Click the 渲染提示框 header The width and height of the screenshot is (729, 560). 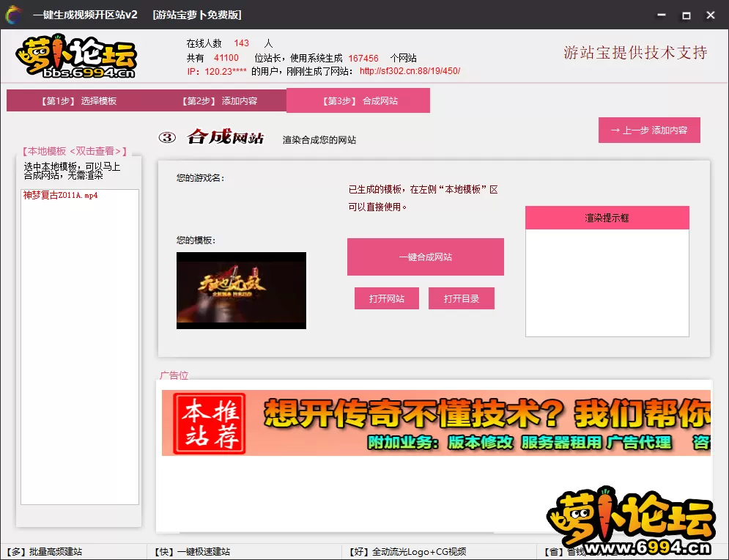click(607, 218)
